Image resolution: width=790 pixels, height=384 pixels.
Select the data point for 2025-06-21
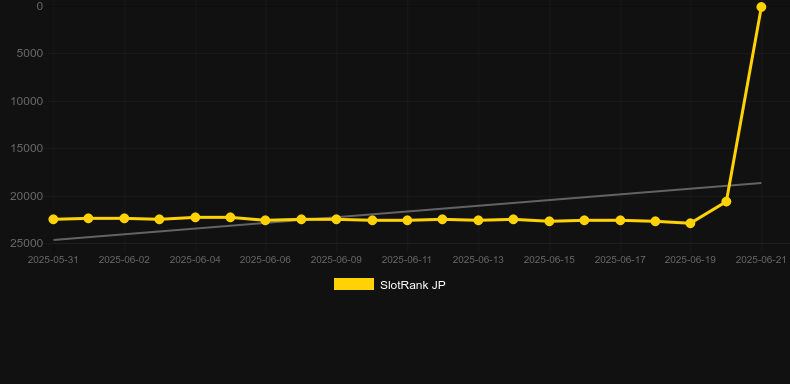pos(761,7)
